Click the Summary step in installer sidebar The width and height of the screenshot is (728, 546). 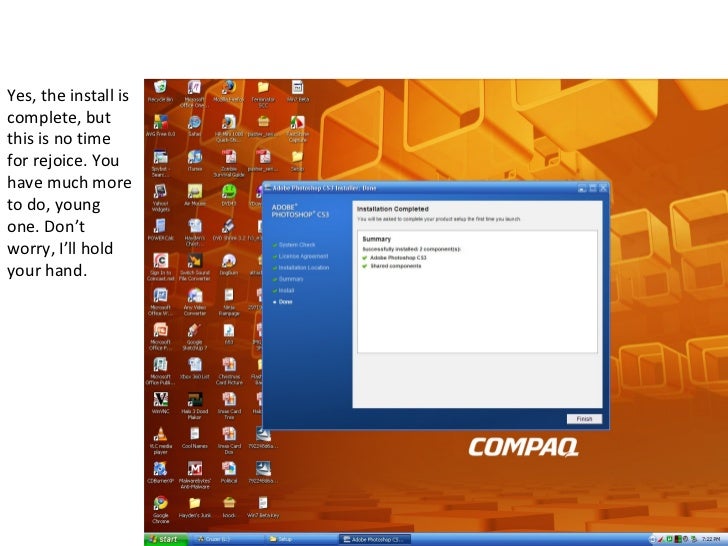tap(287, 279)
